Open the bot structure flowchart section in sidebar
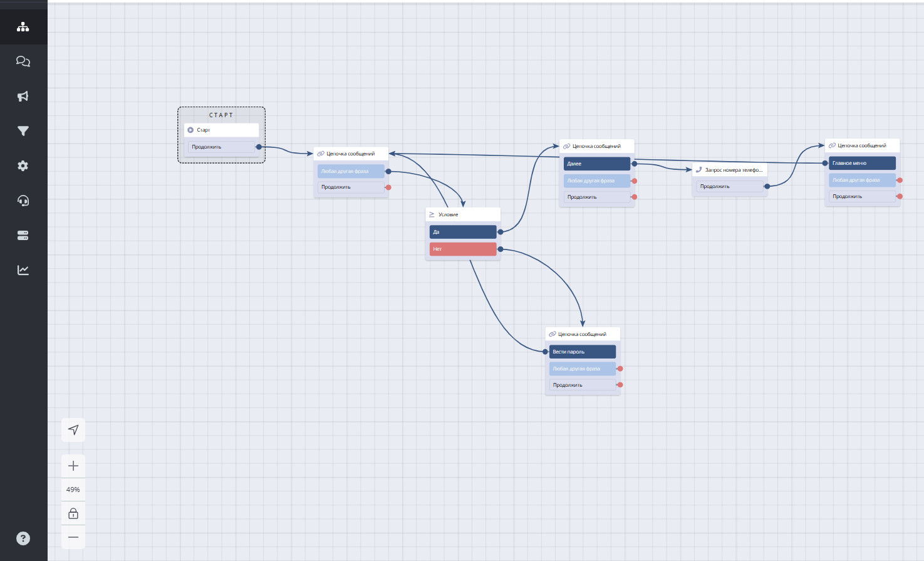The image size is (924, 561). [23, 27]
